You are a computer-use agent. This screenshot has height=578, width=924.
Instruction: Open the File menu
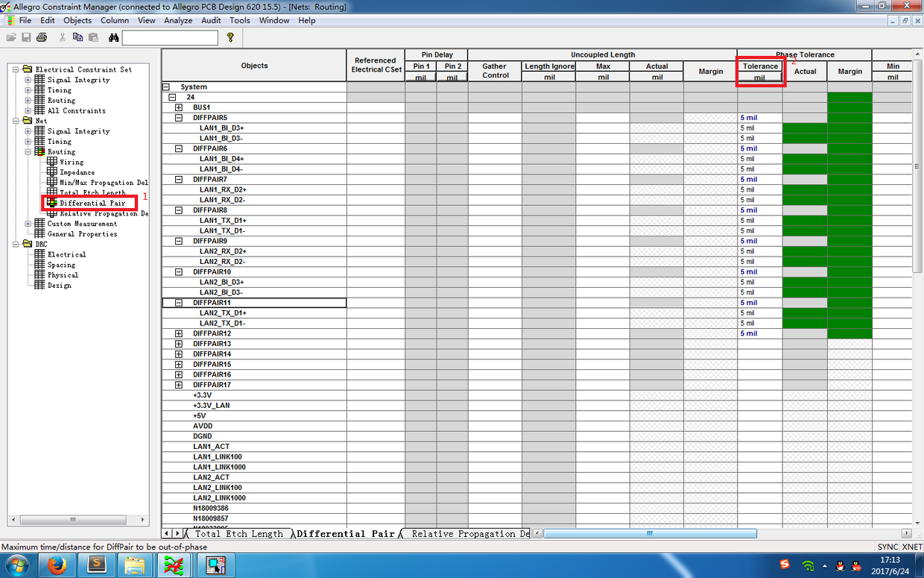(x=25, y=20)
